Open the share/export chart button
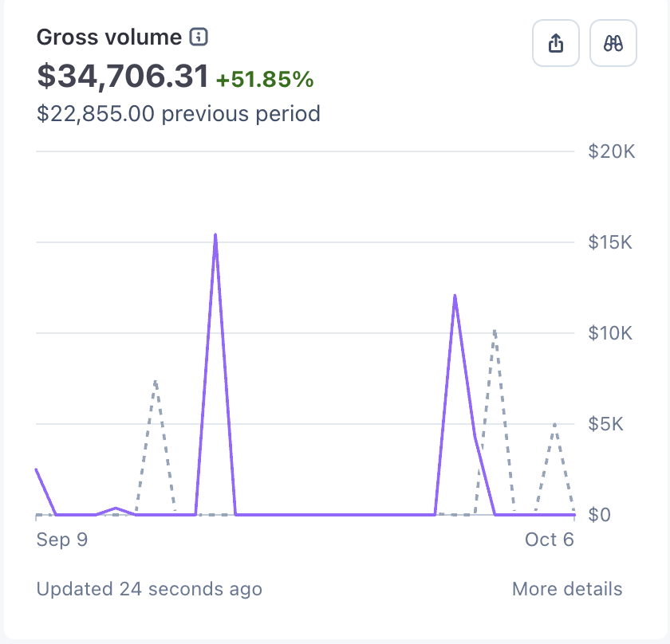670x644 pixels. click(555, 43)
